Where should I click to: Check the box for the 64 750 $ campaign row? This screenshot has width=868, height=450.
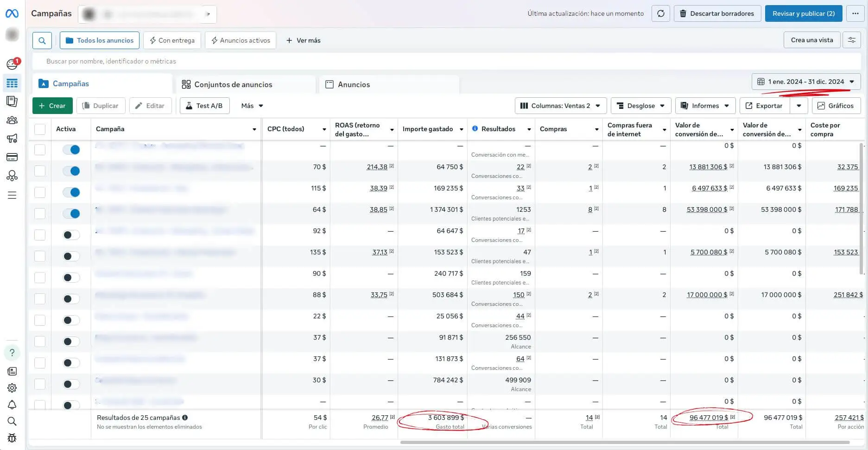coord(40,171)
